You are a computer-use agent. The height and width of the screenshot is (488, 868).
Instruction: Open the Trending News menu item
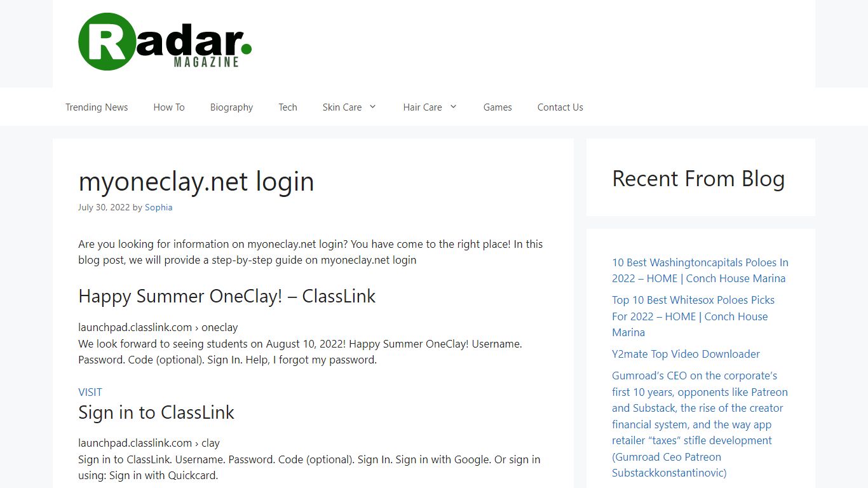(97, 107)
